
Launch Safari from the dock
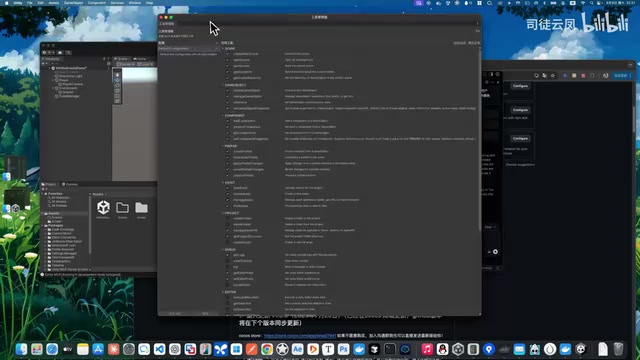[x=52, y=349]
